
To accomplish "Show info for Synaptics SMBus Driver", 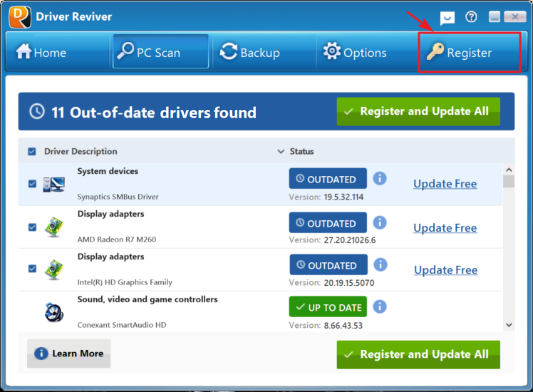I will tap(380, 178).
